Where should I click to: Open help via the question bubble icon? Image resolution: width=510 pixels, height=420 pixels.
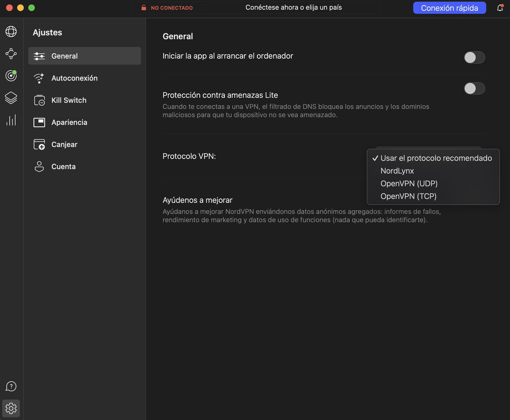(11, 386)
